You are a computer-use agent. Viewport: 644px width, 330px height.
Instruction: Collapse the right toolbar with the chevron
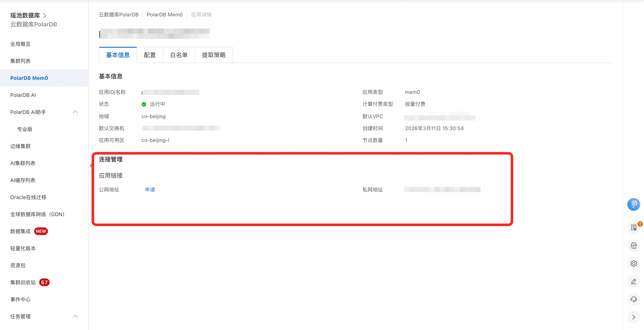(x=634, y=317)
